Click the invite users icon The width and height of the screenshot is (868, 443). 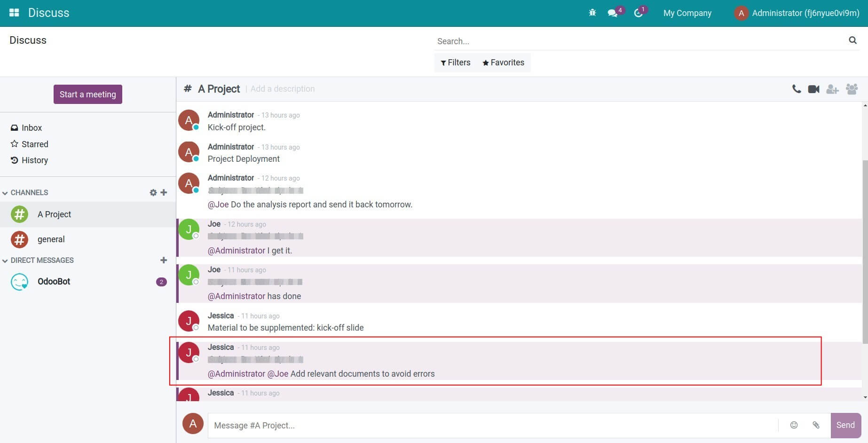click(x=832, y=89)
